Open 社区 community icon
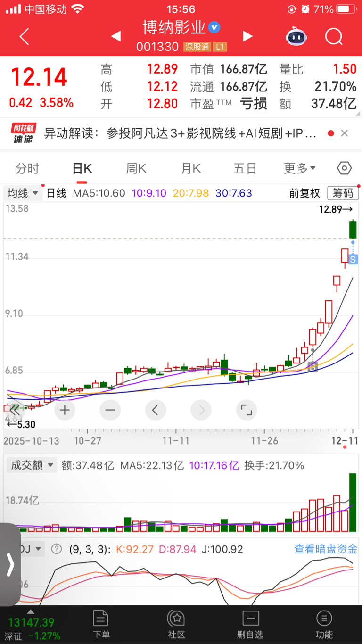This screenshot has width=362, height=644. point(176,624)
